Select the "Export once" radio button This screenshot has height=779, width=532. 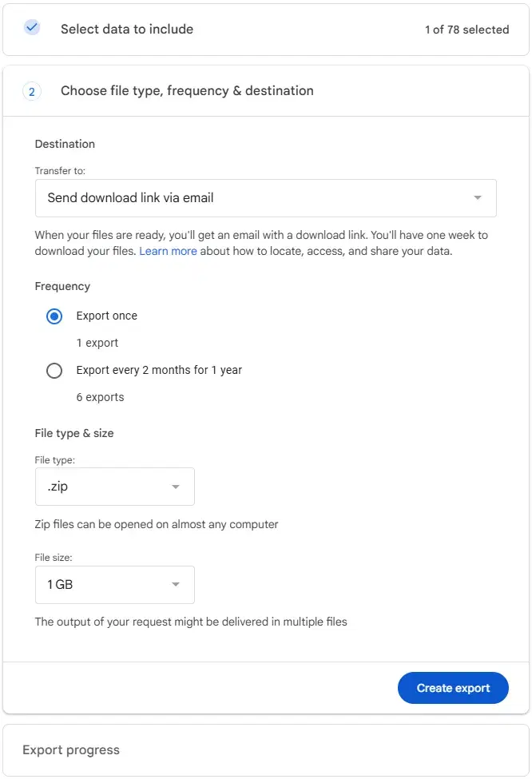coord(54,316)
